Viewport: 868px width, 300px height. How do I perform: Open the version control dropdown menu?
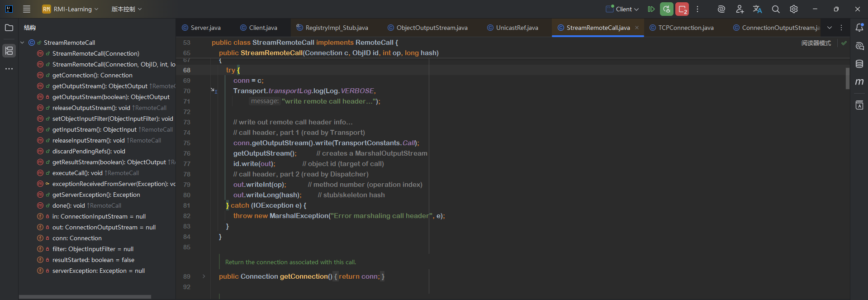coord(126,9)
